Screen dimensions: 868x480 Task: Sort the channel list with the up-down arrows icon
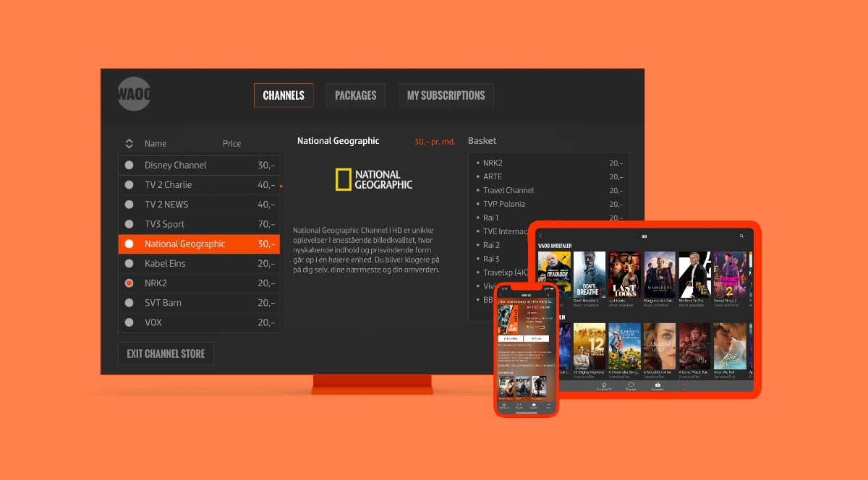[x=129, y=143]
